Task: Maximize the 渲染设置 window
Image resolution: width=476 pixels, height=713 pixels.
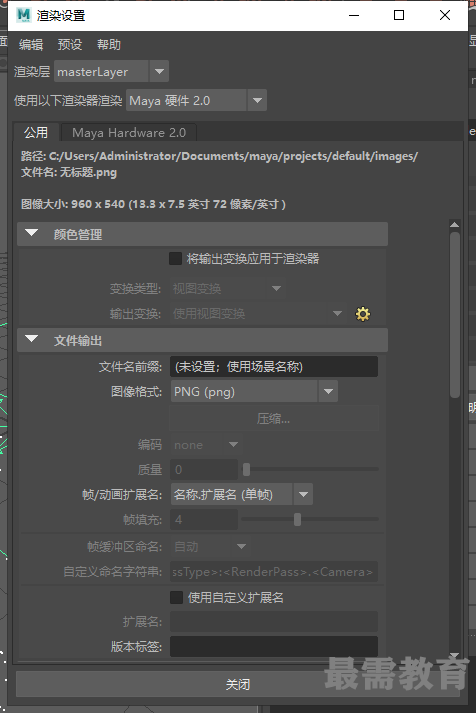Action: click(x=399, y=15)
